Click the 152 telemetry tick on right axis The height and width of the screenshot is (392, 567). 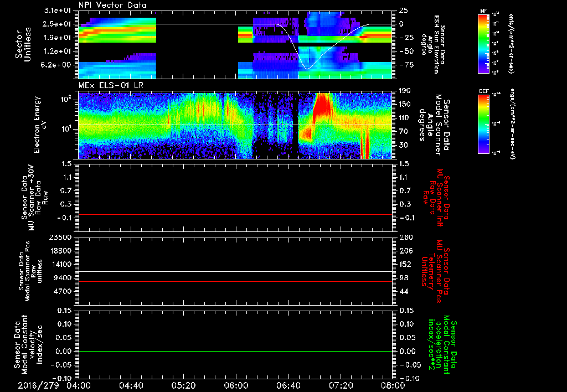(x=406, y=264)
